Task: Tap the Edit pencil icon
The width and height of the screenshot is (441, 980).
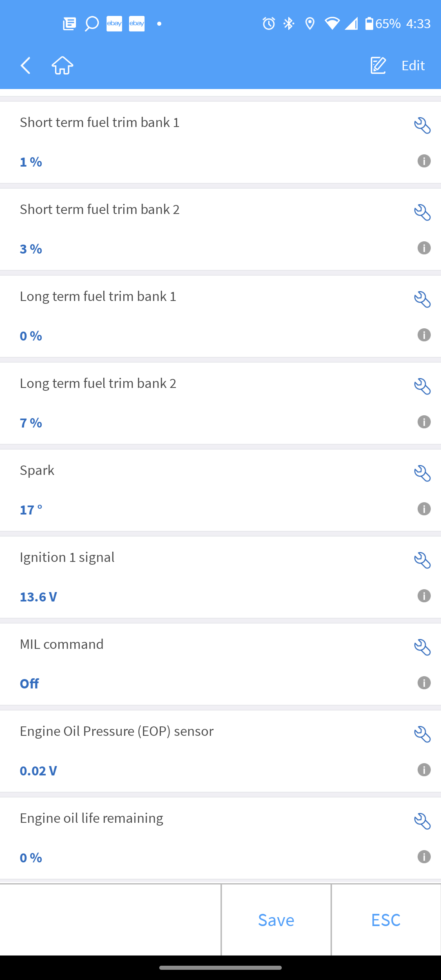Action: [x=378, y=65]
